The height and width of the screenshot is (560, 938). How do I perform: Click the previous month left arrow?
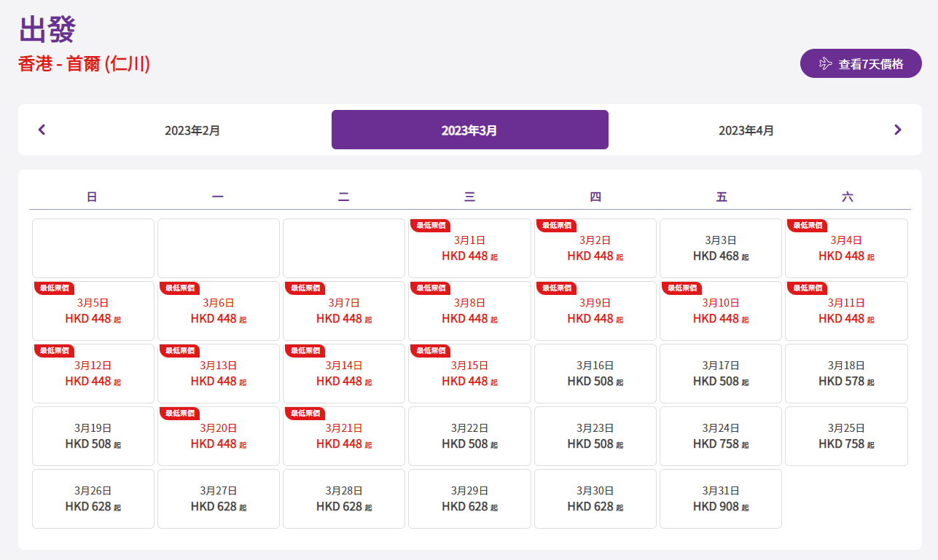42,130
